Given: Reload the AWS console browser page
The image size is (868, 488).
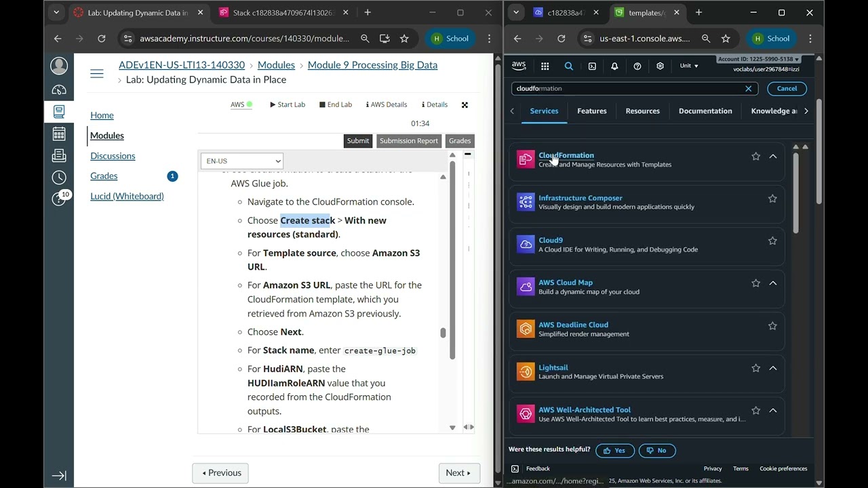Looking at the screenshot, I should 561,39.
